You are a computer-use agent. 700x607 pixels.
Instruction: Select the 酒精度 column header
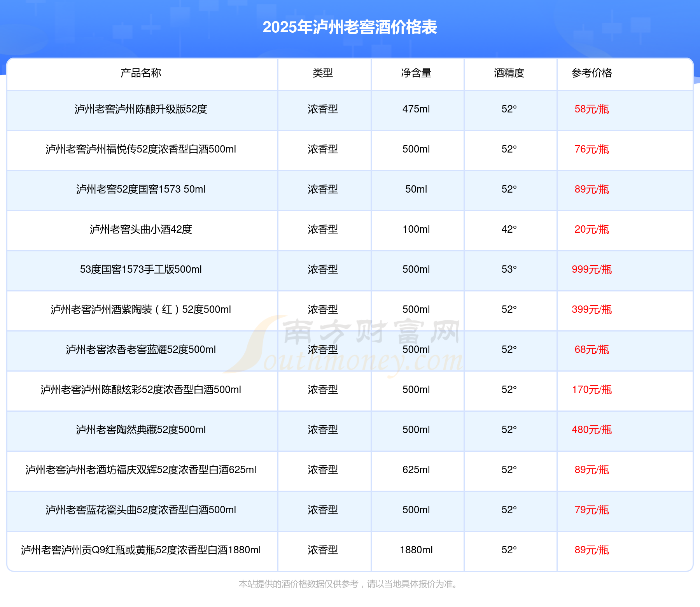click(509, 73)
